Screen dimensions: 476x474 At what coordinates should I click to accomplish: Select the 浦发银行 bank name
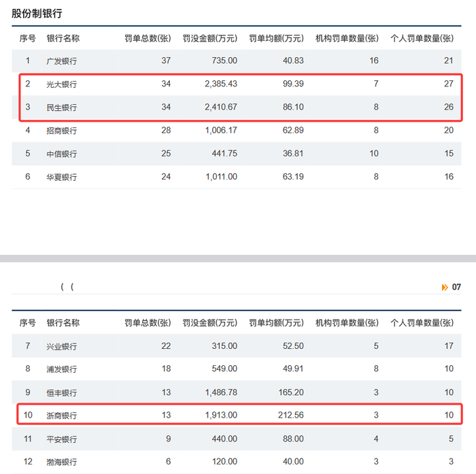click(x=62, y=369)
